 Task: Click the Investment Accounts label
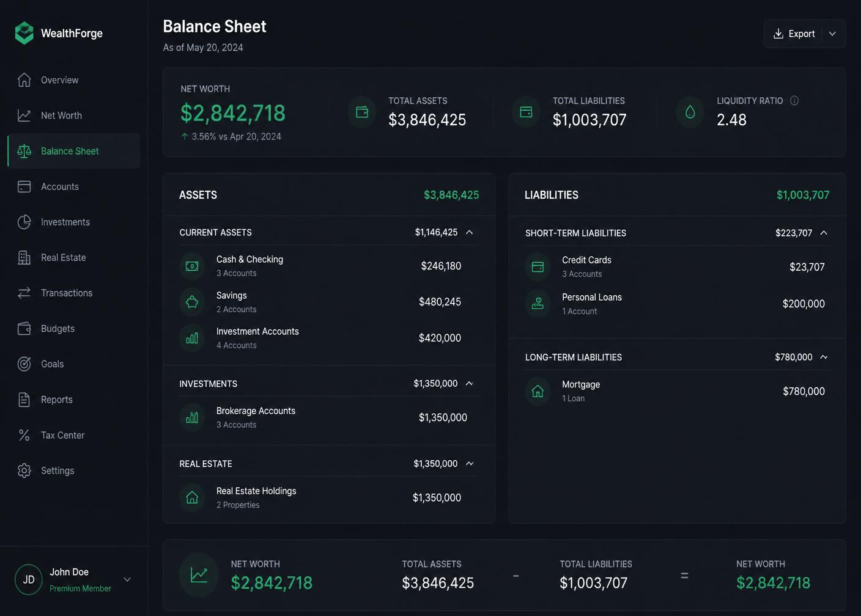(257, 331)
